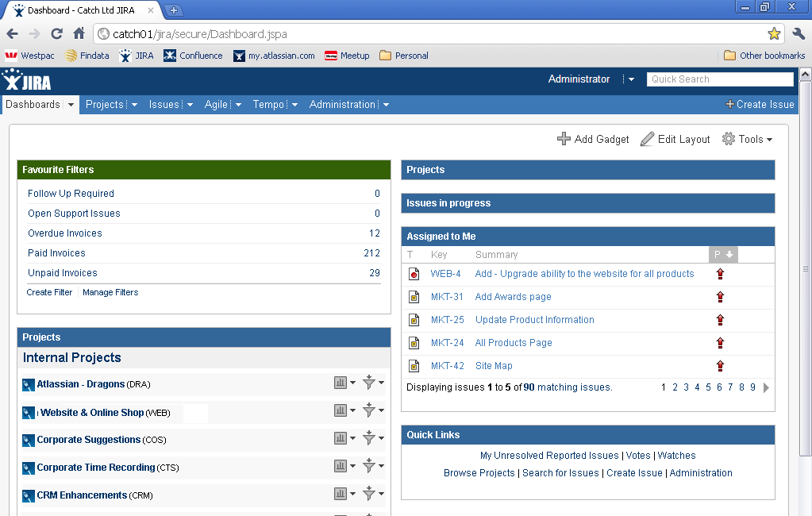Open issue MKT-31 key link
Viewport: 812px width, 516px height.
pos(447,297)
